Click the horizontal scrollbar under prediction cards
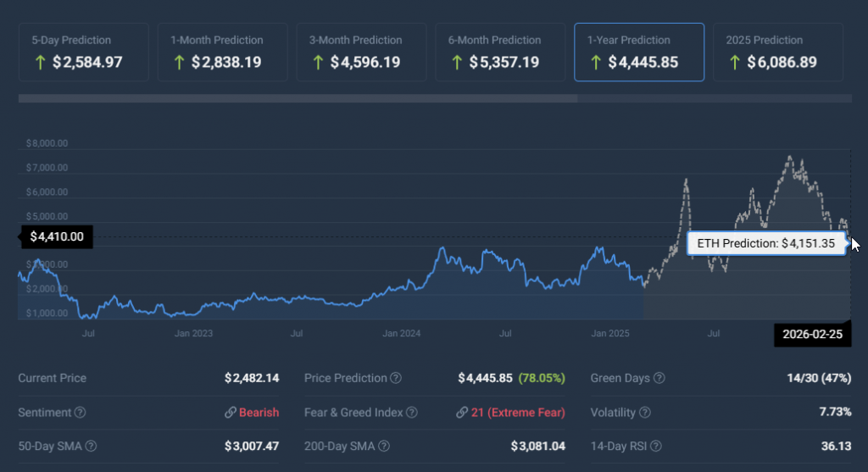This screenshot has width=868, height=472. click(298, 98)
